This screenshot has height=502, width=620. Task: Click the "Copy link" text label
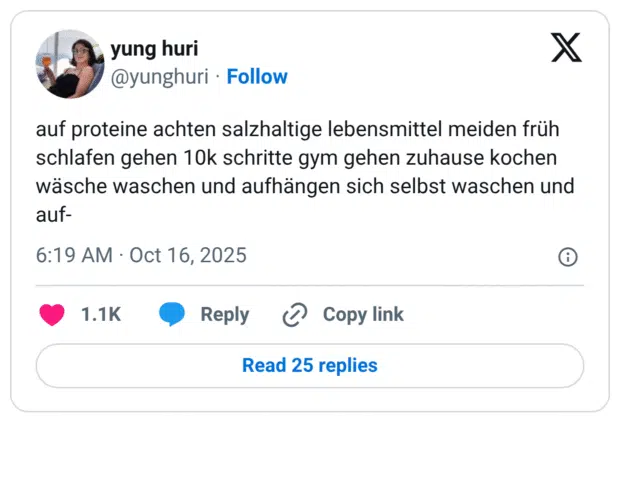pos(363,315)
